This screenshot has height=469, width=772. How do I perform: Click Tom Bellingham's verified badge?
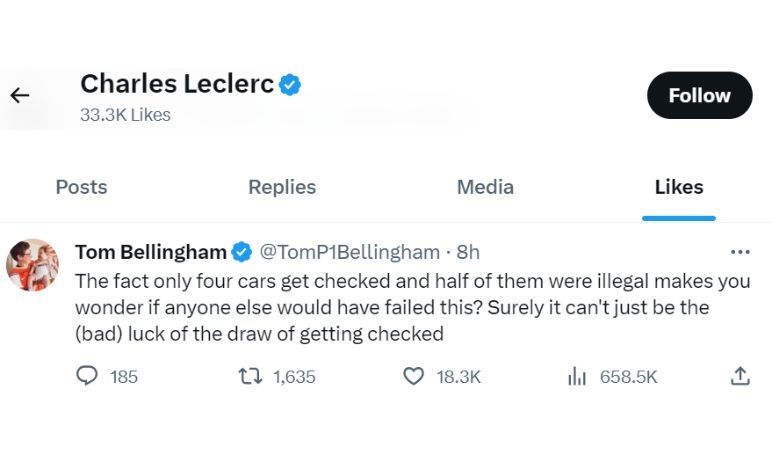(x=242, y=251)
